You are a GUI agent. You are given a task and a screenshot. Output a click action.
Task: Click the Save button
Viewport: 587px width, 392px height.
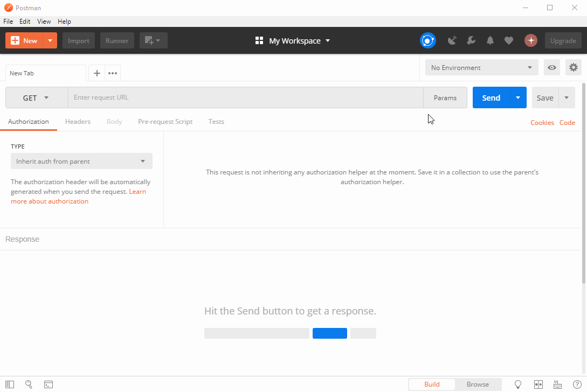pos(545,97)
